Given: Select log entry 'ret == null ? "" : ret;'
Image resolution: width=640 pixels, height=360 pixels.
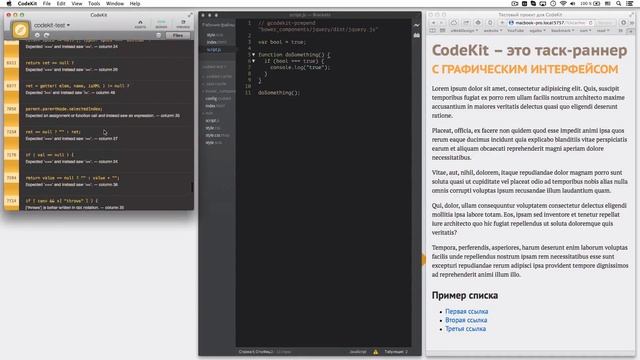Looking at the screenshot, I should (106, 135).
